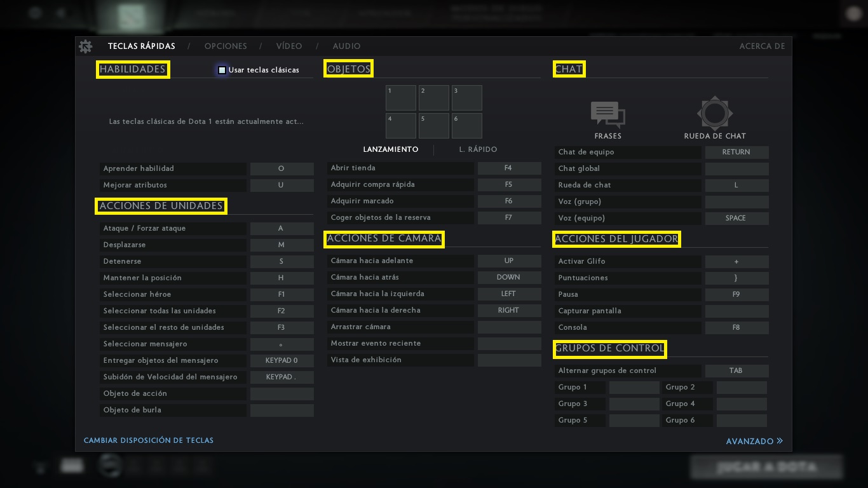Expand Avanzado hotkey settings
Viewport: 868px width, 488px height.
tap(754, 441)
